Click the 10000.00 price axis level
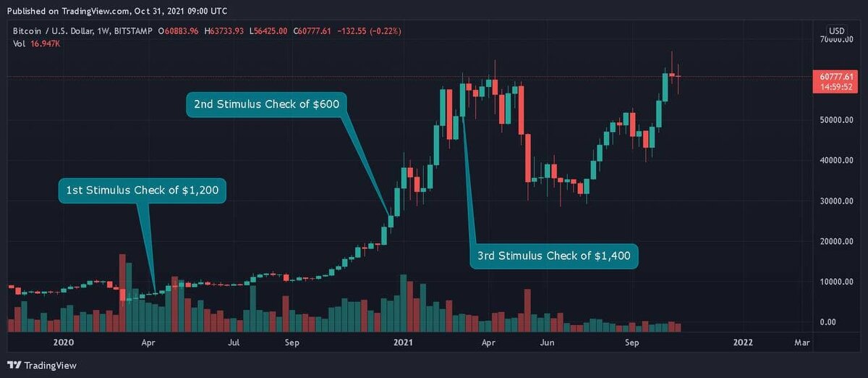 click(837, 282)
